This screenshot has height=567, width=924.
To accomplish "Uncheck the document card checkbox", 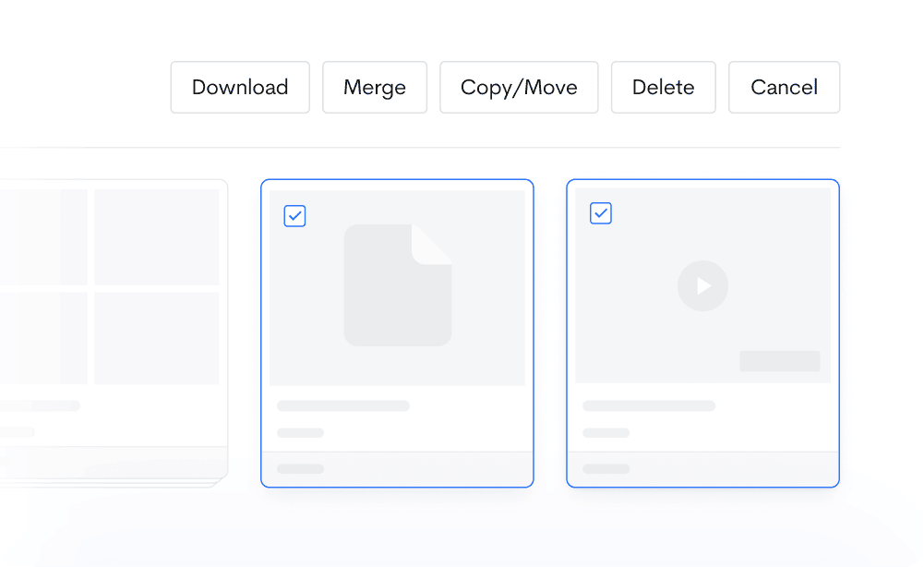I will [294, 216].
